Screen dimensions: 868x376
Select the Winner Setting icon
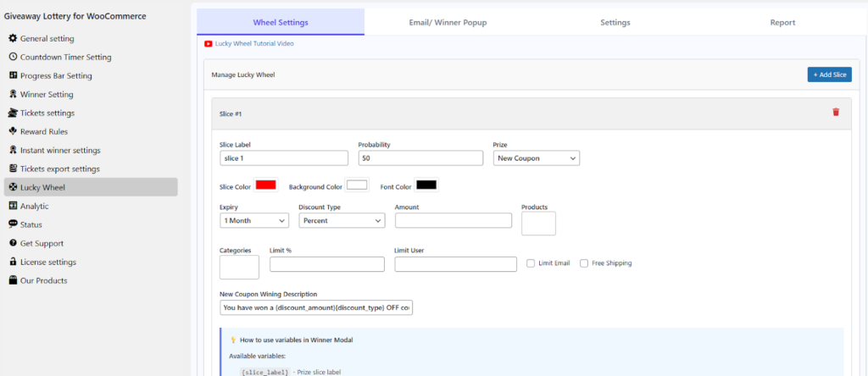13,94
